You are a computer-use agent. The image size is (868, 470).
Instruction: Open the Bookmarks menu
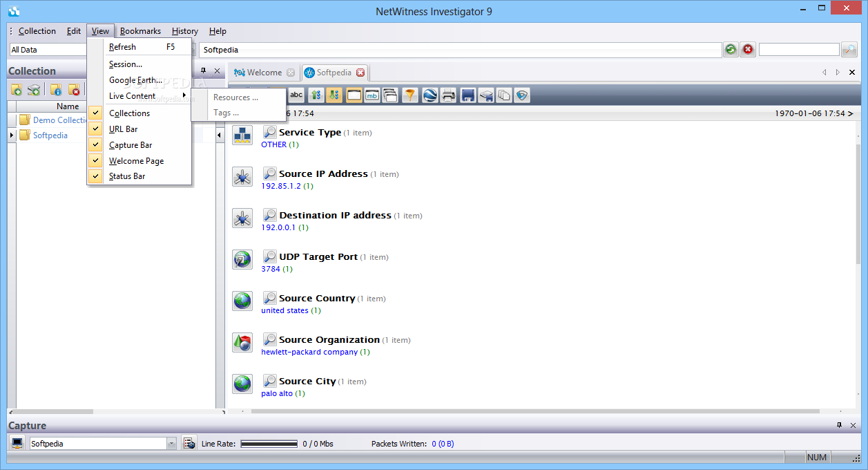click(x=140, y=31)
